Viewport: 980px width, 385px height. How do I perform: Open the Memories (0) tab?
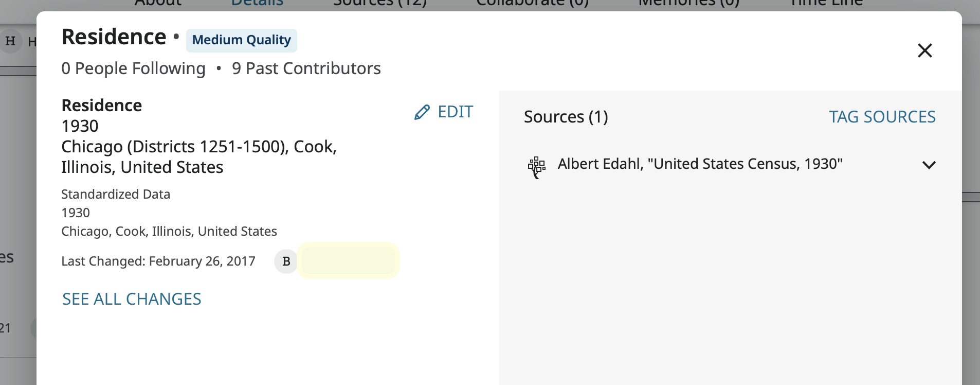689,3
